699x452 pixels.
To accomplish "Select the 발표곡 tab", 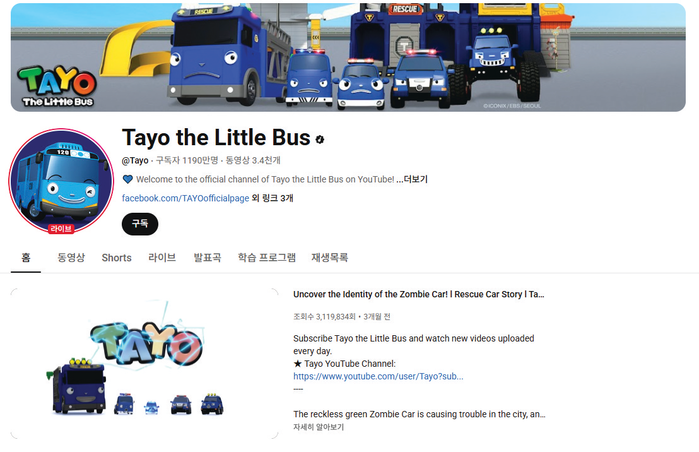I will [207, 258].
